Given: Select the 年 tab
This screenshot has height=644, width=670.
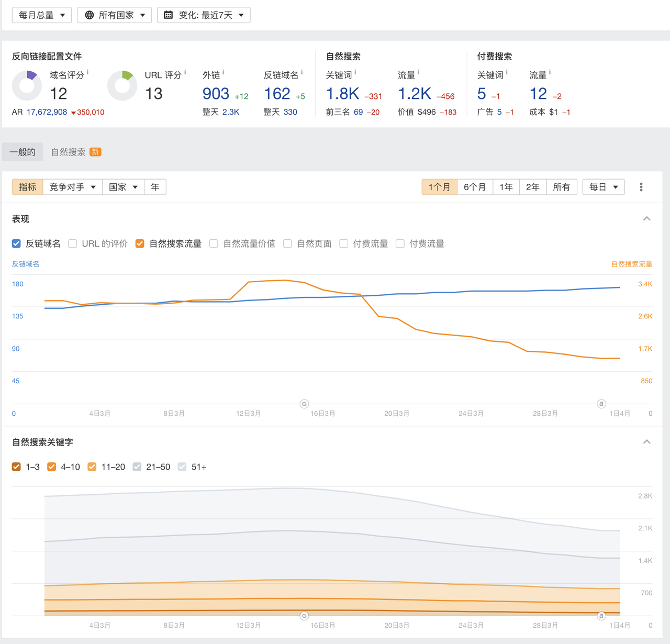Looking at the screenshot, I should pyautogui.click(x=155, y=187).
